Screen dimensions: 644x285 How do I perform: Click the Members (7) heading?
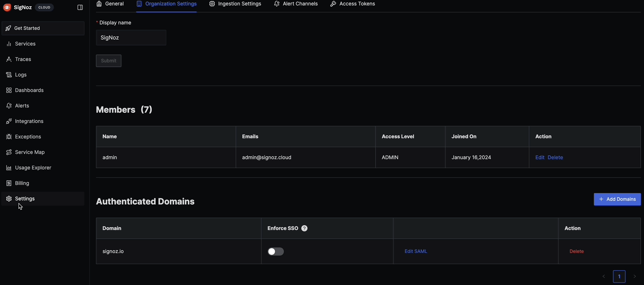(x=124, y=110)
